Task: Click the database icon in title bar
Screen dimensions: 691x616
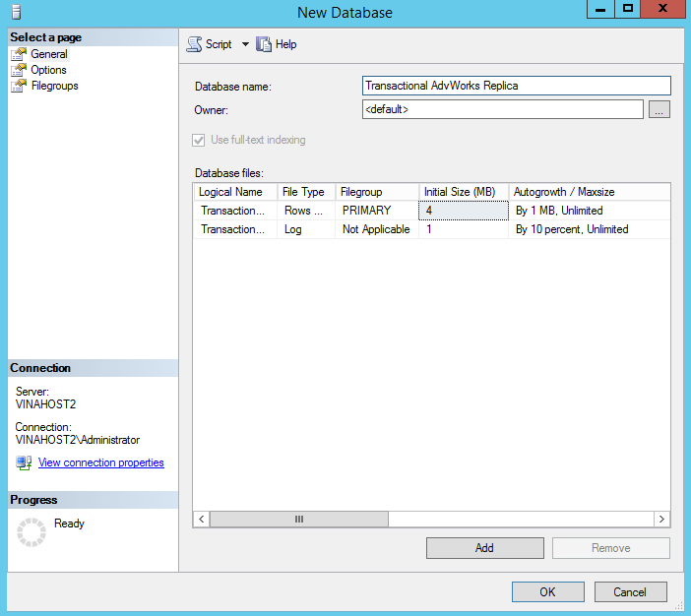Action: tap(12, 12)
